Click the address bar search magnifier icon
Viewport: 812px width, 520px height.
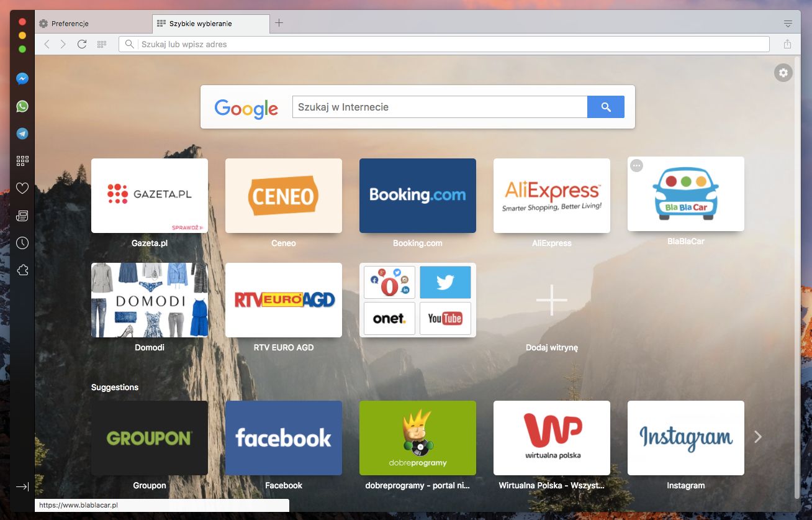129,44
